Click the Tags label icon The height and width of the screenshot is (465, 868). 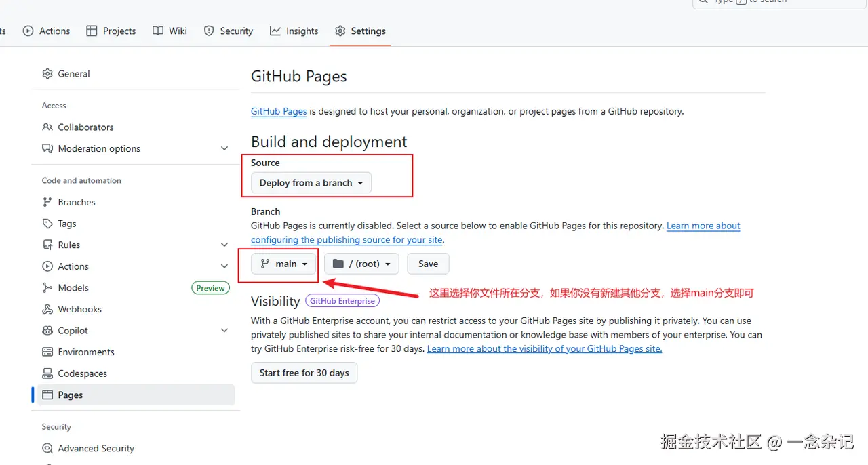tap(47, 224)
